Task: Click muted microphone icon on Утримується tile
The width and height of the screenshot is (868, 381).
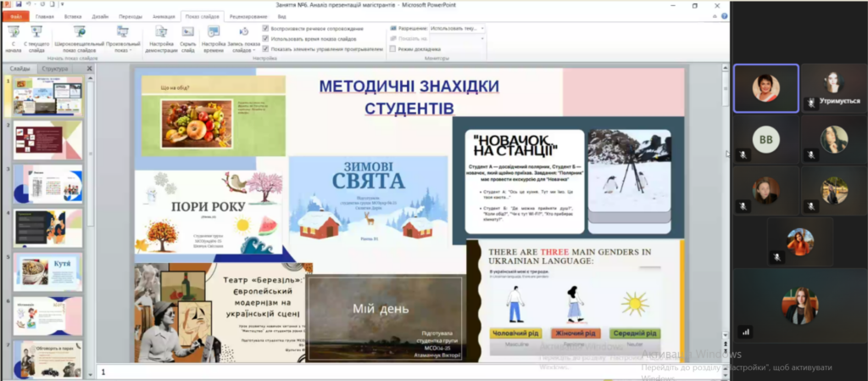Action: coord(811,104)
